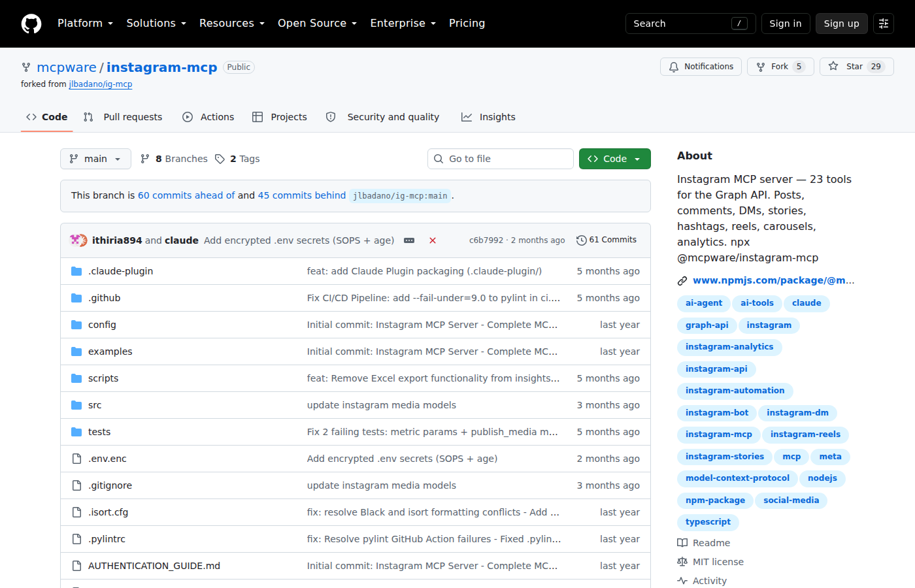915x588 pixels.
Task: Switch to the Code tab
Action: (46, 117)
